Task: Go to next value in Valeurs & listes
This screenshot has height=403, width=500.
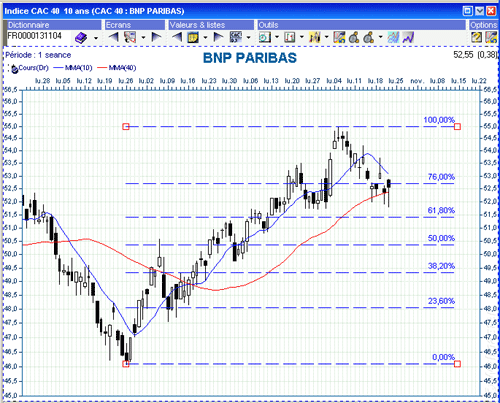Action: (218, 37)
